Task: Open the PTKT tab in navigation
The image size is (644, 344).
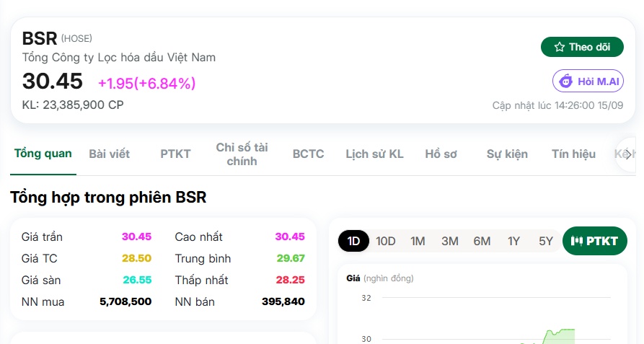Action: [175, 154]
